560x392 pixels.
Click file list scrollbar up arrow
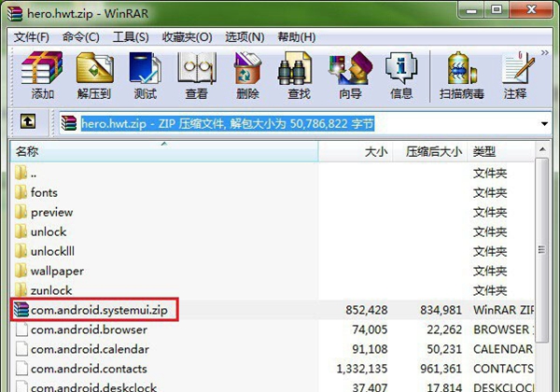[x=542, y=149]
